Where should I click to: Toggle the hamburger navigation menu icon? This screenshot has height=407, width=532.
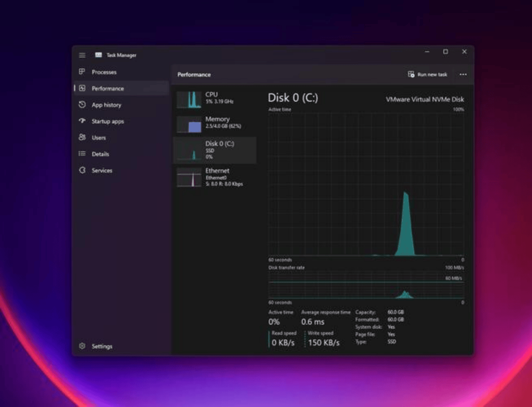[x=82, y=55]
